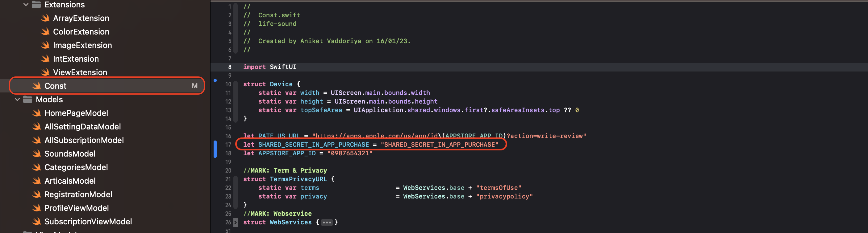Image resolution: width=868 pixels, height=233 pixels.
Task: Click the ArticalsModel swift file icon
Action: tap(36, 181)
